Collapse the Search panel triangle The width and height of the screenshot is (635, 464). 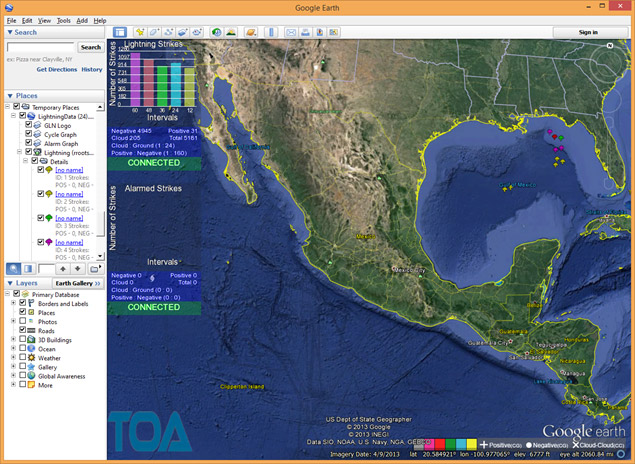10,32
